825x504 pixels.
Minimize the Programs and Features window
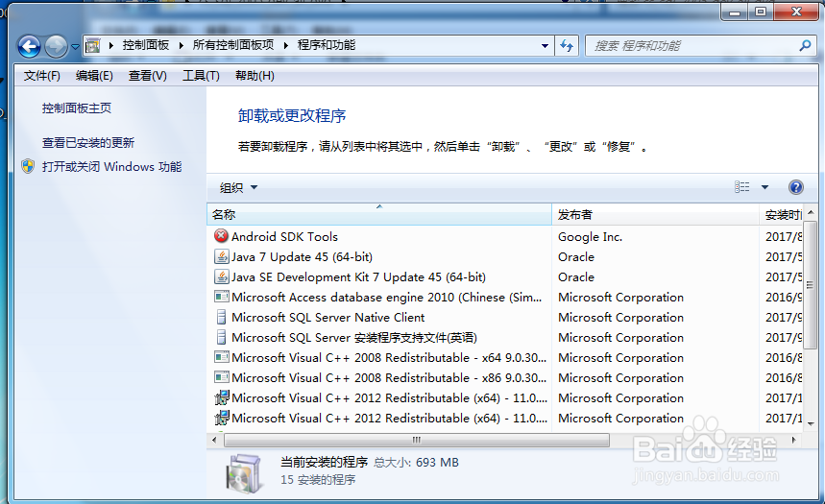pyautogui.click(x=735, y=12)
